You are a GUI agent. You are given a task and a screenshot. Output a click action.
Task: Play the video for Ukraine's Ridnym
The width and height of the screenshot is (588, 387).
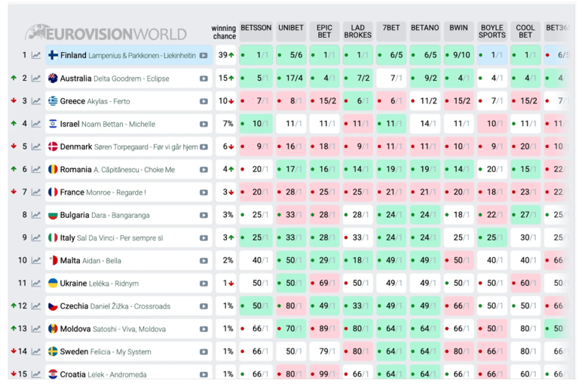click(204, 284)
